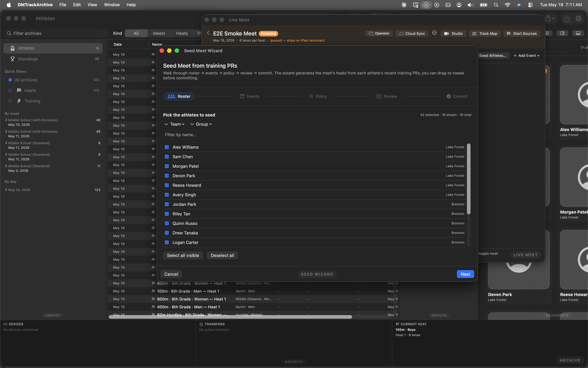Open the Wi-Fi status menu
Image resolution: width=588 pixels, height=368 pixels.
click(507, 5)
